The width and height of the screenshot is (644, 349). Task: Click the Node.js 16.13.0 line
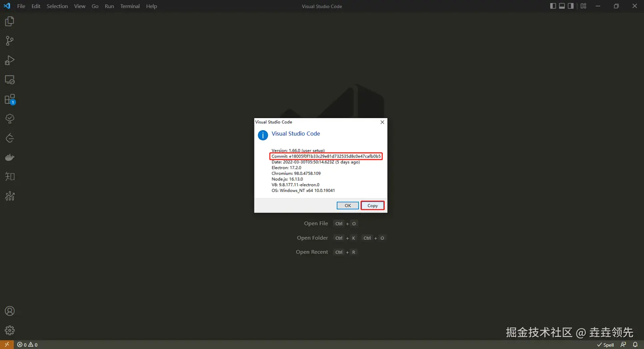point(287,179)
